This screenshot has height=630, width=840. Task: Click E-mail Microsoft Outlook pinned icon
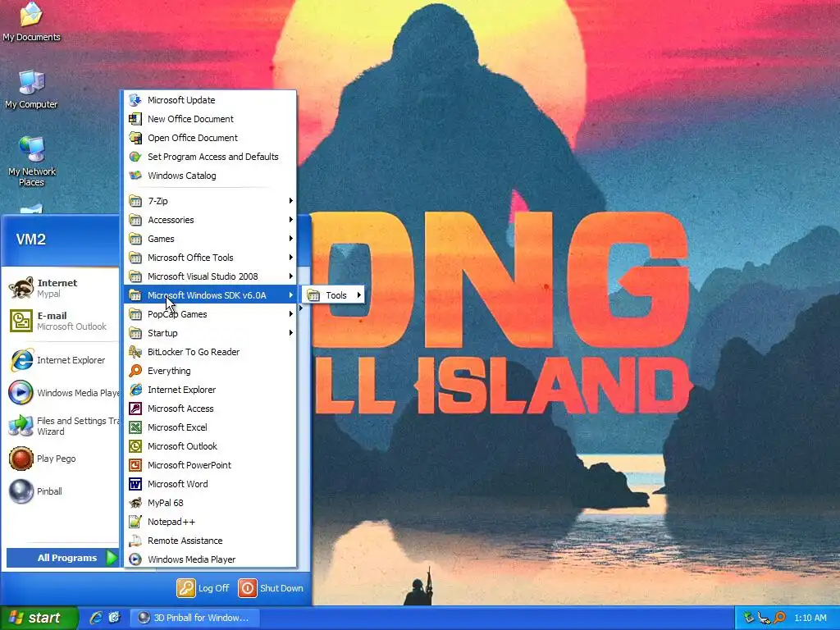[21, 321]
